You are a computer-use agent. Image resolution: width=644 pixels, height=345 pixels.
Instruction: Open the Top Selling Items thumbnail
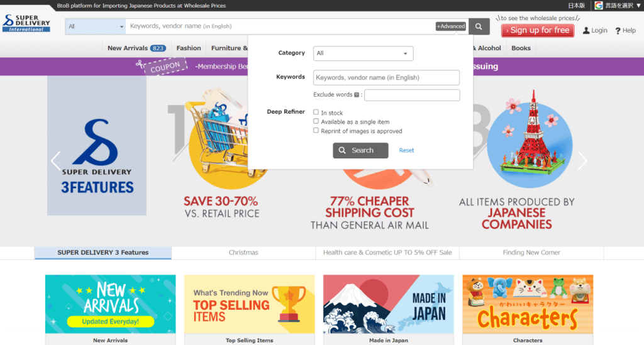[x=249, y=310]
